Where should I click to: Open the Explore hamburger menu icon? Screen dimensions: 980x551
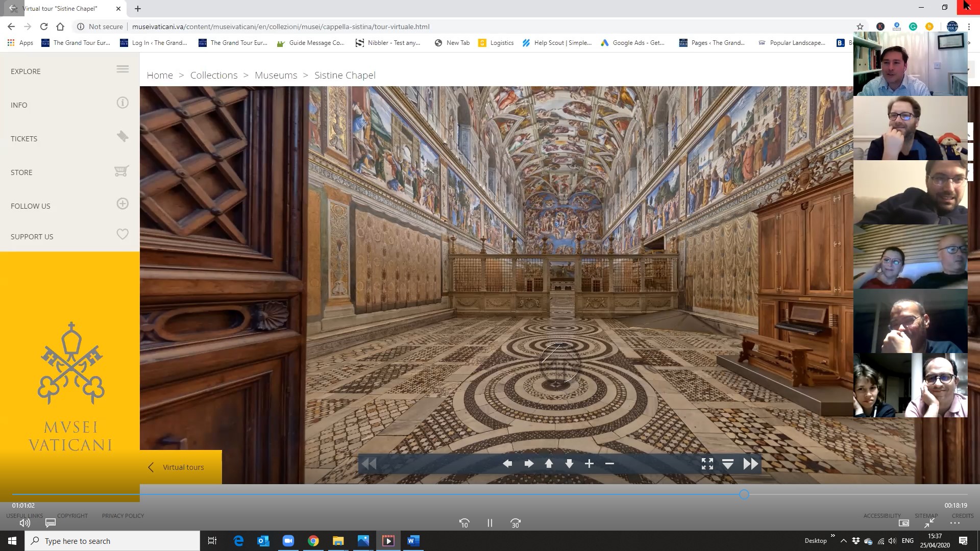(x=122, y=69)
